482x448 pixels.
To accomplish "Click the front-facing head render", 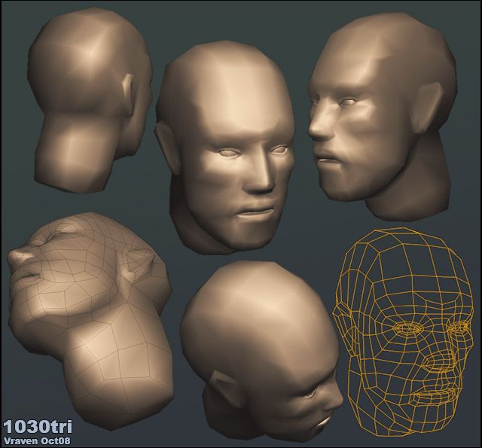I will (x=224, y=148).
